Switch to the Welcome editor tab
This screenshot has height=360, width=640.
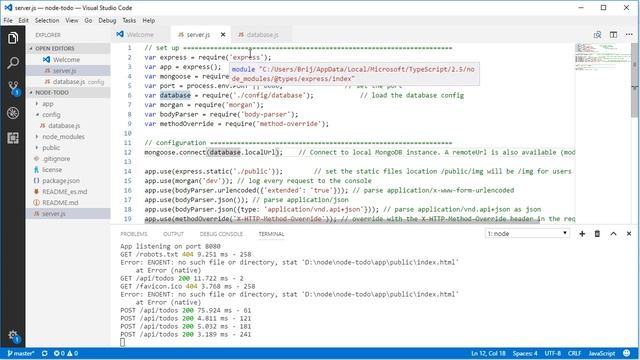coord(140,35)
